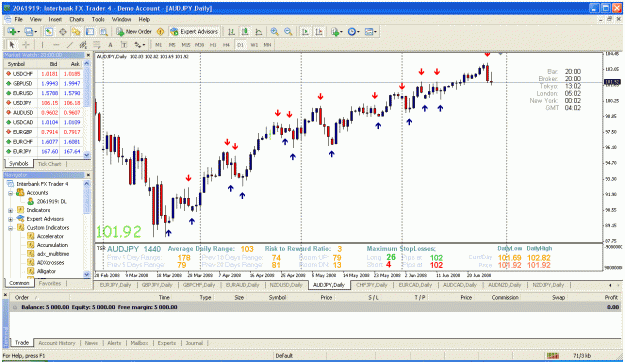Screen dimensions: 625x362
Task: Sort orders by the Symbol column
Action: 277,297
